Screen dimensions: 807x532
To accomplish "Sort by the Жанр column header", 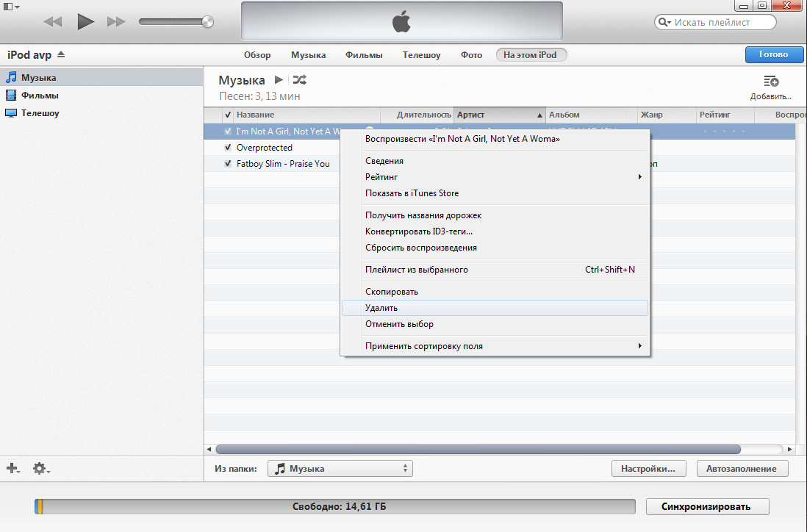I will click(x=667, y=115).
